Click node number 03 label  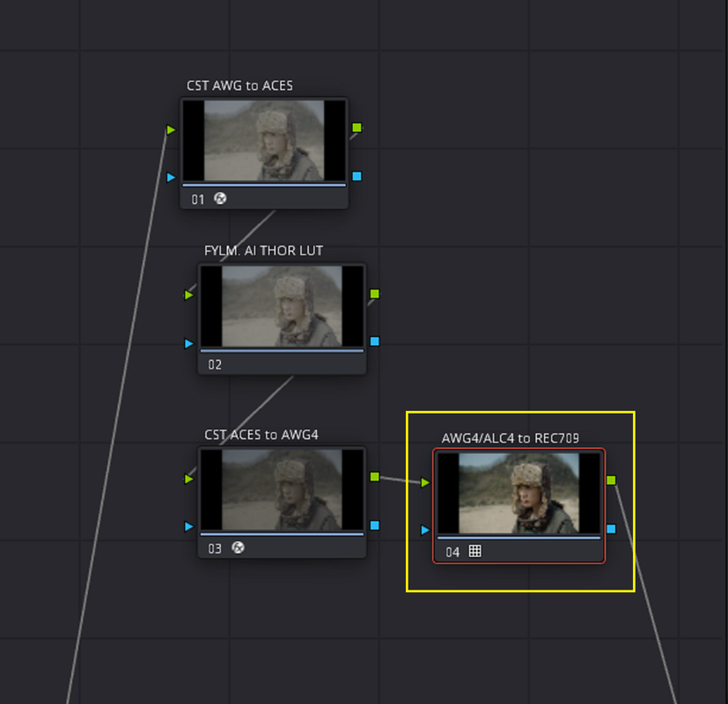tap(215, 548)
